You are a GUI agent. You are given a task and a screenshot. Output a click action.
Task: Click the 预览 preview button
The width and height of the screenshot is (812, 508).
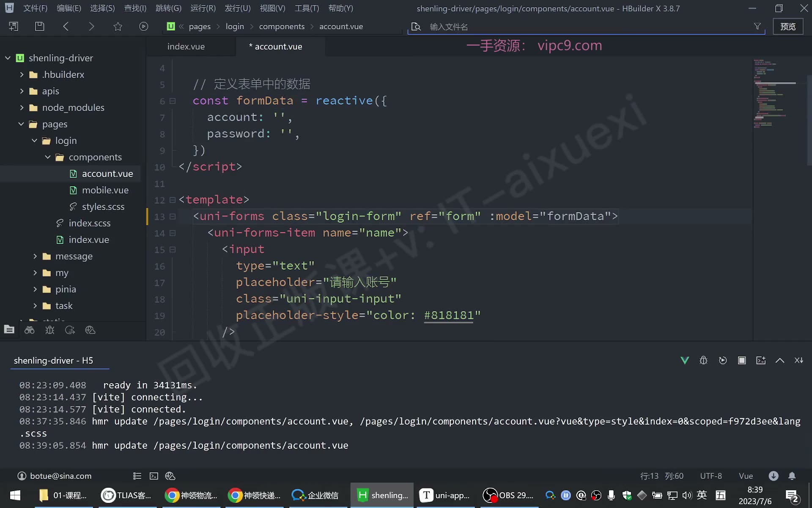788,26
